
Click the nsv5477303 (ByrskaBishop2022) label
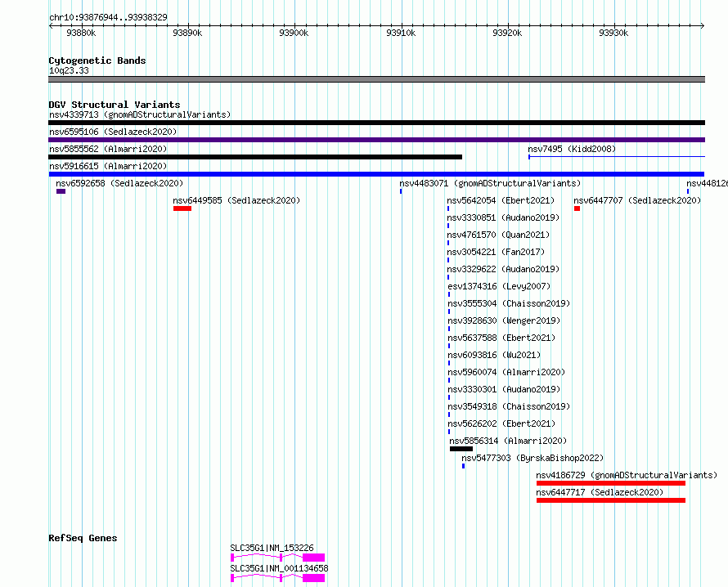[x=533, y=458]
